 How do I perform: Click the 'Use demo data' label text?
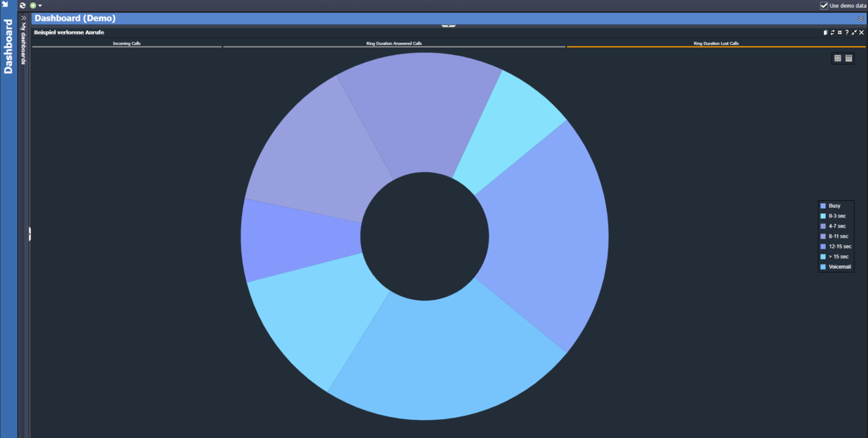pyautogui.click(x=848, y=6)
